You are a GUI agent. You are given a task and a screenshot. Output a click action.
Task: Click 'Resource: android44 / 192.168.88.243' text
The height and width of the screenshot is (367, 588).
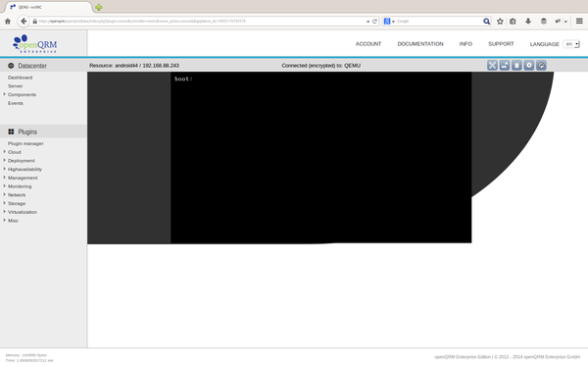[134, 66]
